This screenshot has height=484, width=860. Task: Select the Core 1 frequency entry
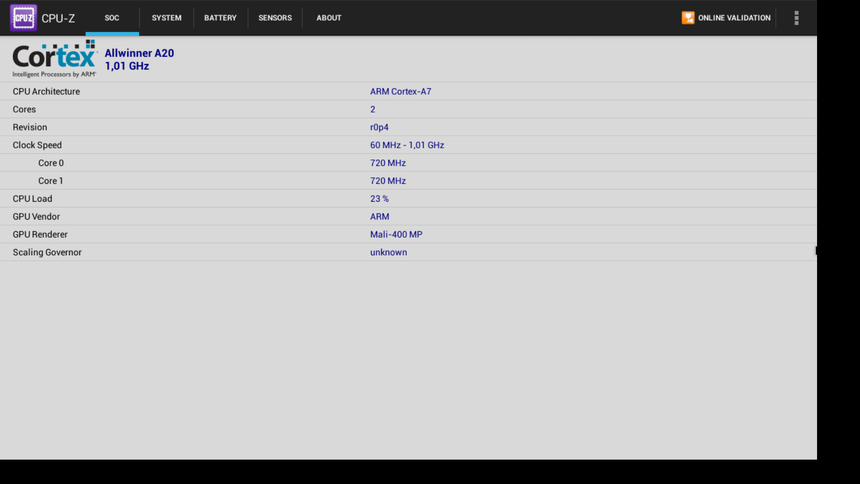[388, 181]
